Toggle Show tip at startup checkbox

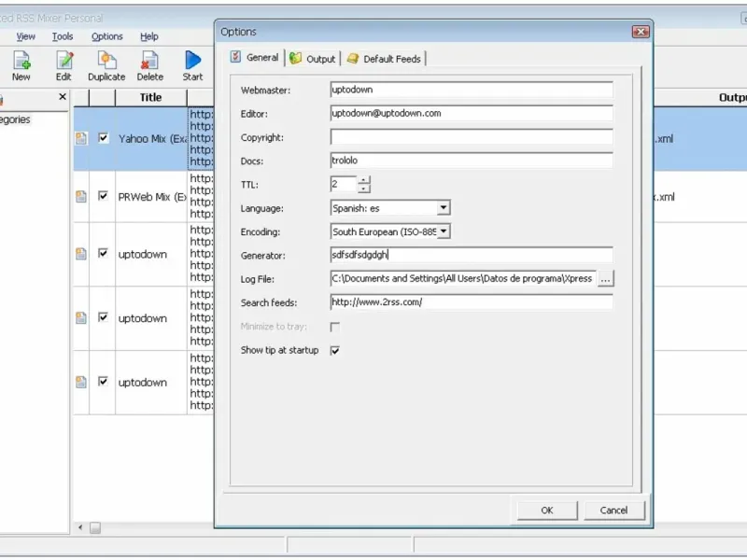pyautogui.click(x=335, y=351)
